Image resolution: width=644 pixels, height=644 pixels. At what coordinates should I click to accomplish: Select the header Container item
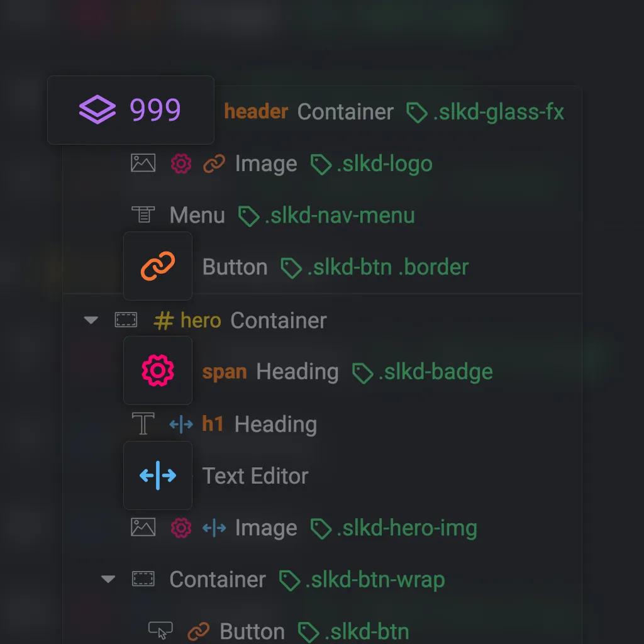click(x=308, y=112)
